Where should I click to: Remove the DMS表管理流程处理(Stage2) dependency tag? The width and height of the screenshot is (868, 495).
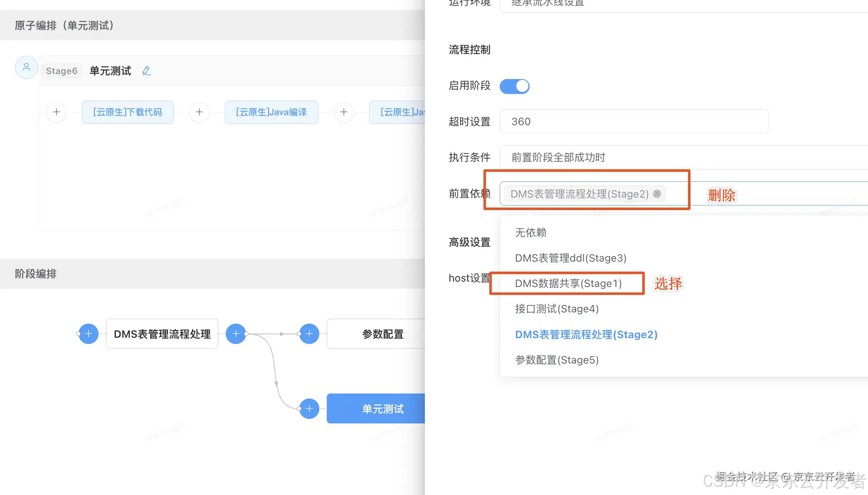coord(657,194)
